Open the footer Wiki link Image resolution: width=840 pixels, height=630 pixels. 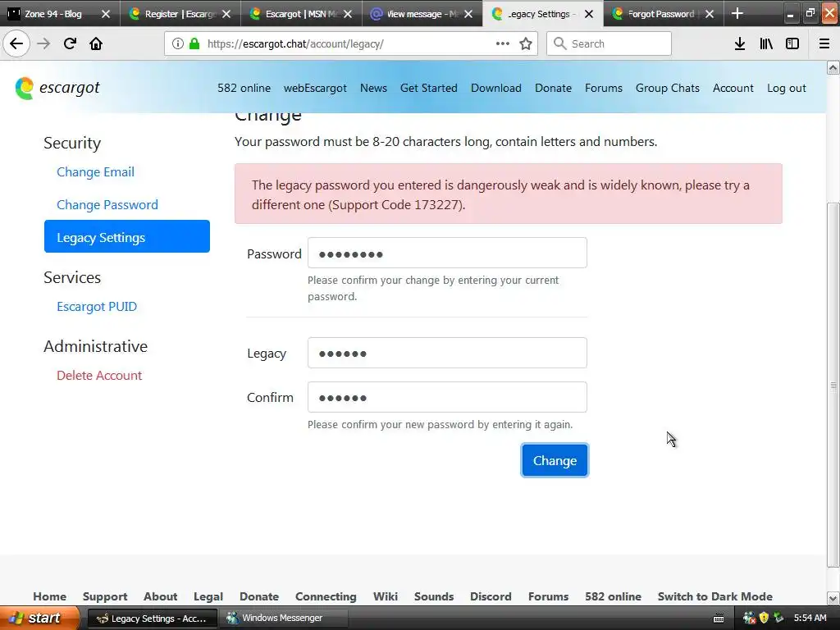click(386, 596)
